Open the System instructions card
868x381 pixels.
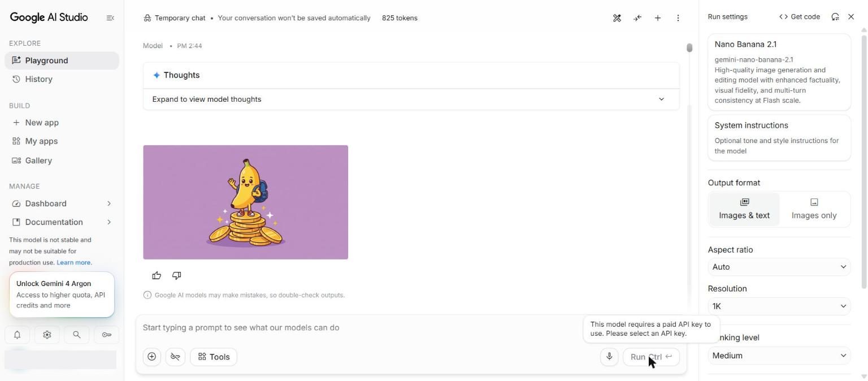point(779,138)
